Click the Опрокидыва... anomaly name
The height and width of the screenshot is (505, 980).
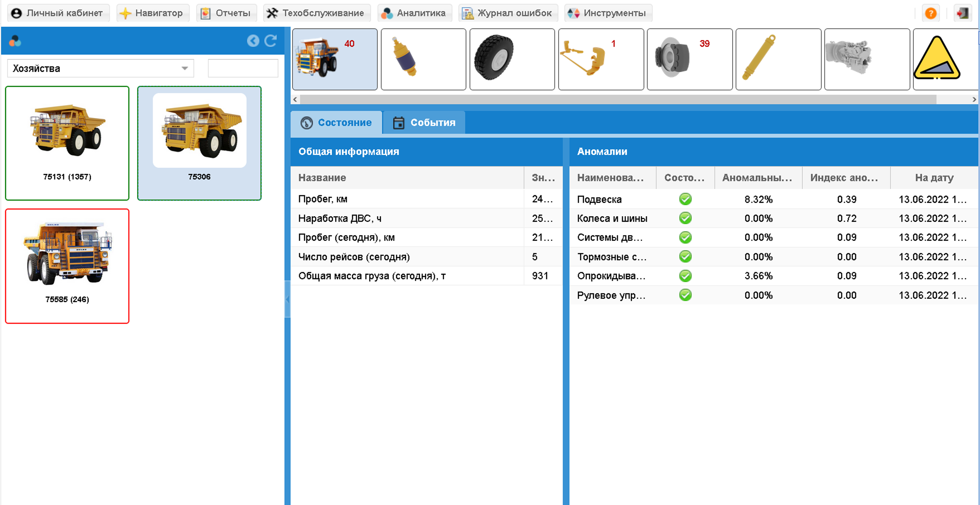pos(611,276)
